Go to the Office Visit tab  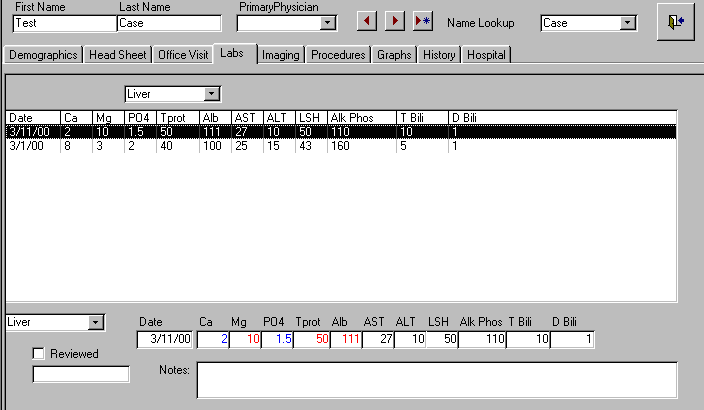pyautogui.click(x=183, y=55)
